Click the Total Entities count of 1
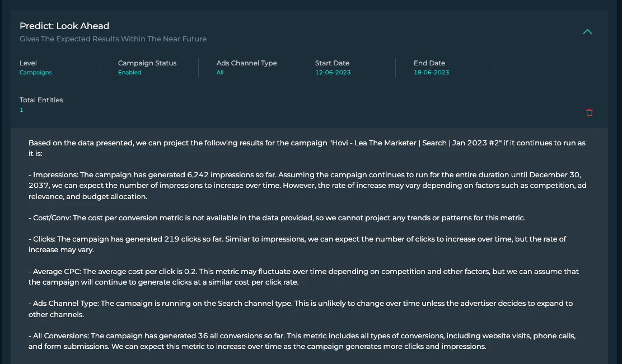 tap(21, 110)
